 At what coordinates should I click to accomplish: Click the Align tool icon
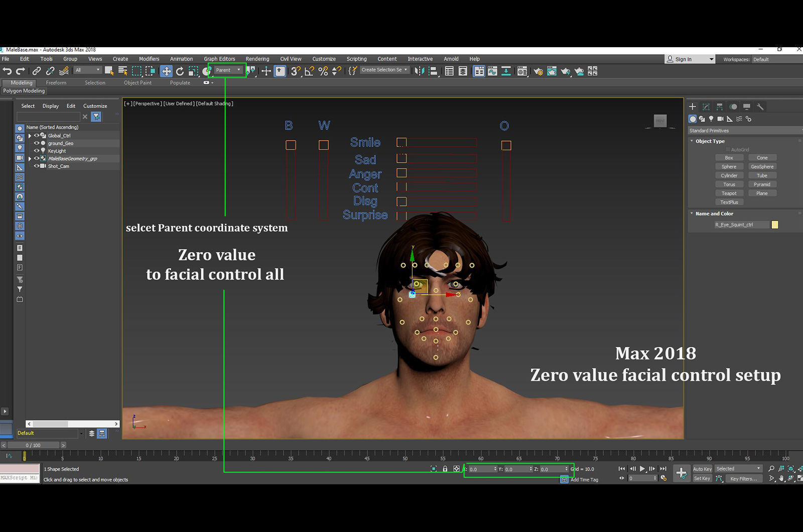(433, 71)
